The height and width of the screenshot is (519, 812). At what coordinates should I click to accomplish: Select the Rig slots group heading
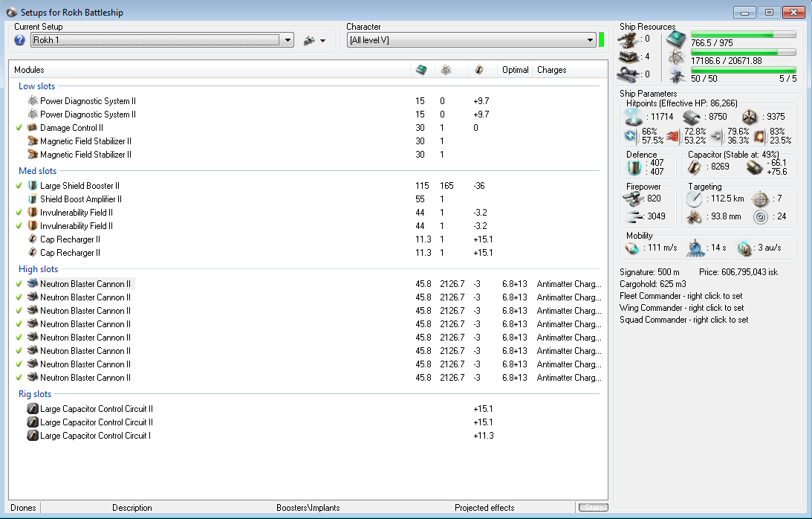tap(35, 394)
